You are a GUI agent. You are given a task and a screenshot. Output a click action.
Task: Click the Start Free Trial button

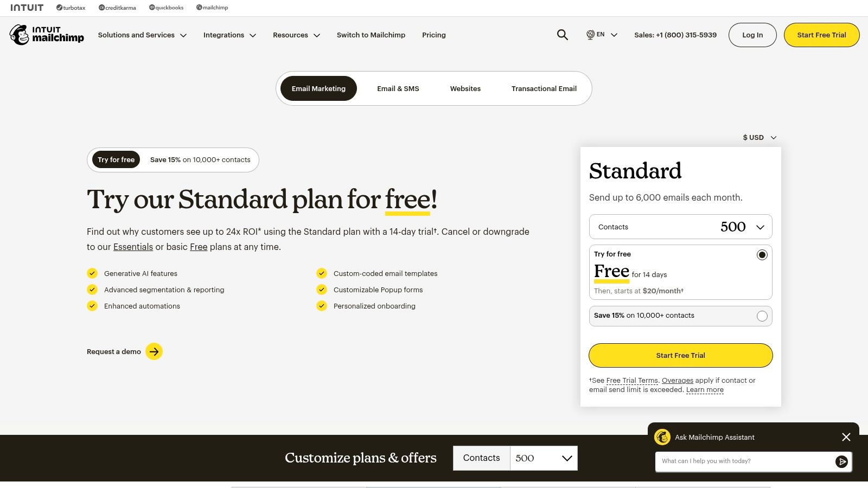tap(680, 355)
